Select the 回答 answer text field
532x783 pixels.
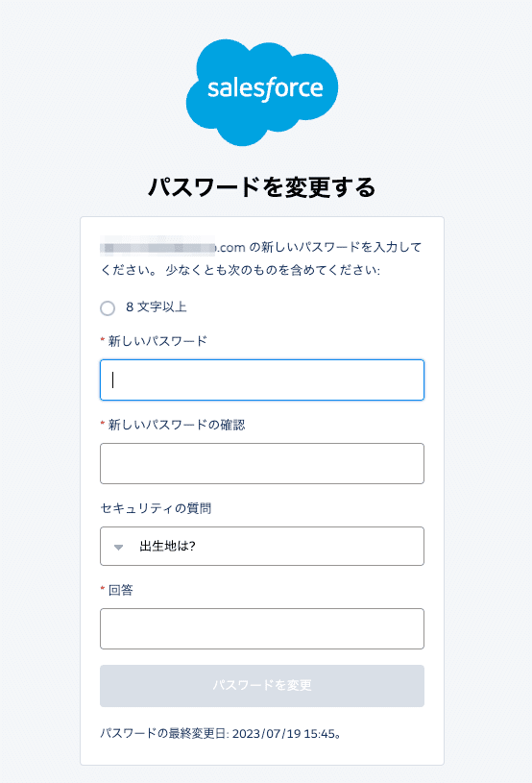[262, 628]
